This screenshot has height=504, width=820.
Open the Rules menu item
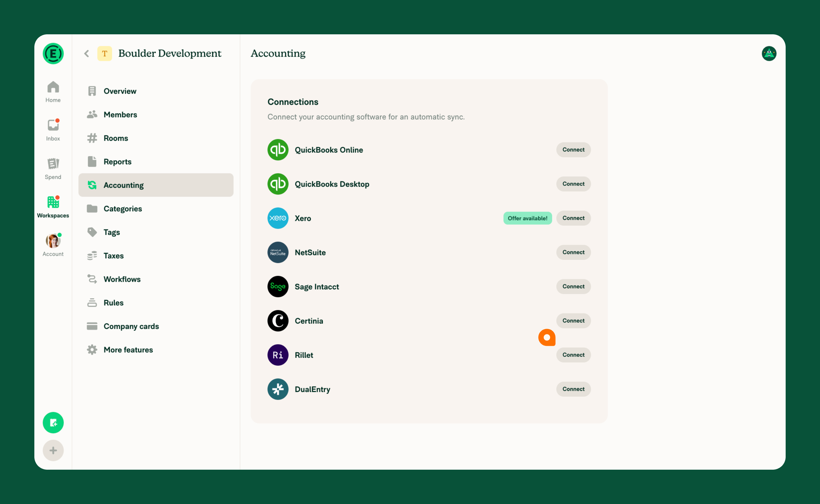point(156,303)
